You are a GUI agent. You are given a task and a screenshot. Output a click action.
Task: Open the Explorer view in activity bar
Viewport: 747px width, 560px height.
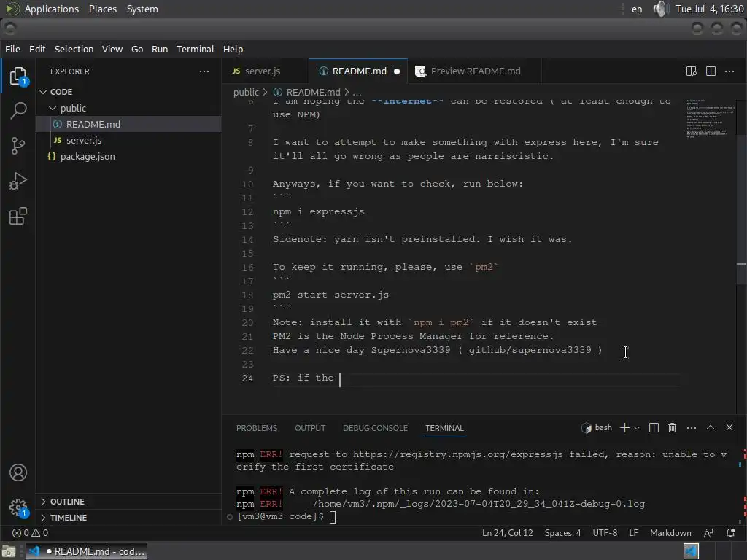[18, 76]
